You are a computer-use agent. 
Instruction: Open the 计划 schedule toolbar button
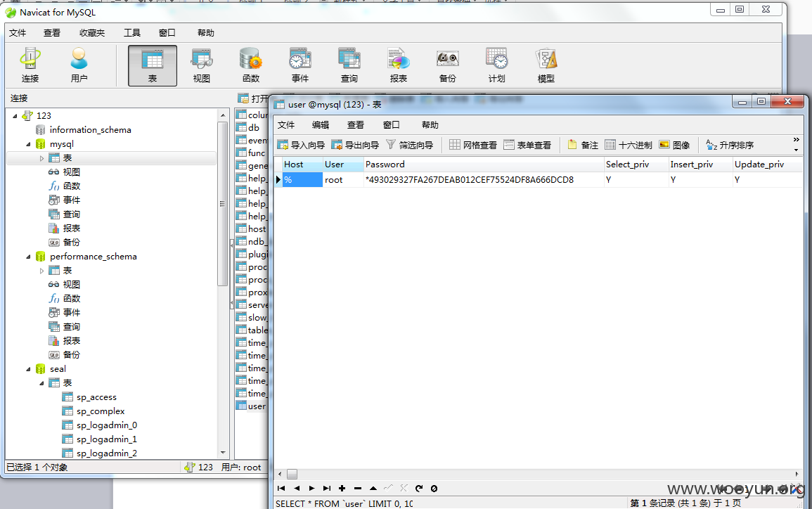coord(496,65)
